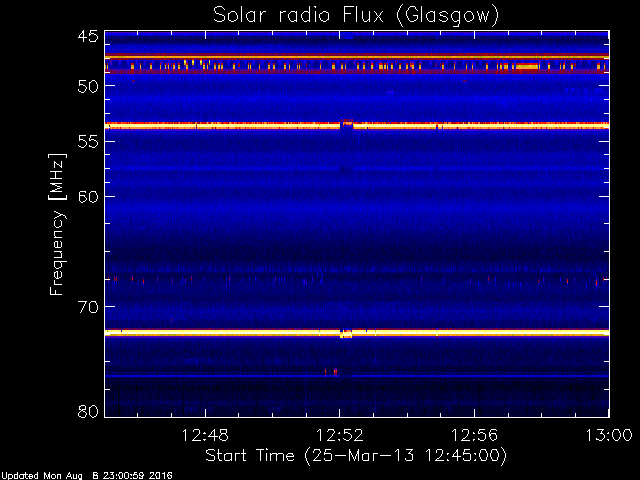Image resolution: width=640 pixels, height=480 pixels.
Task: Click the 'Solar radio Flux (Glasgow)' title
Action: pyautogui.click(x=356, y=16)
